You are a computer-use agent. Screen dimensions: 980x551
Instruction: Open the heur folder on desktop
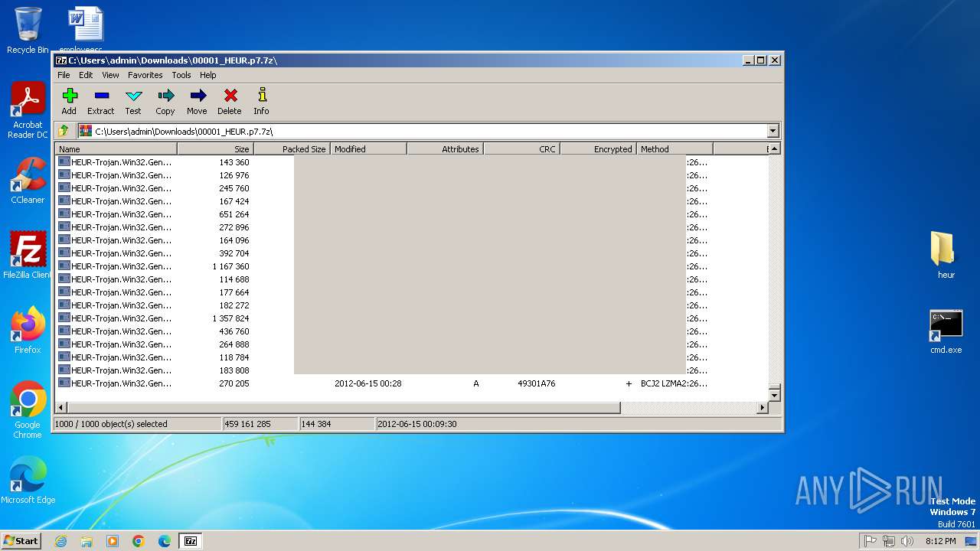[946, 256]
